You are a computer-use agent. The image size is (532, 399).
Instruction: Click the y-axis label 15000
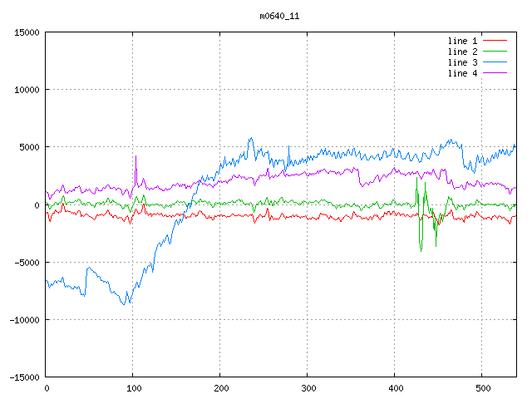(x=27, y=32)
